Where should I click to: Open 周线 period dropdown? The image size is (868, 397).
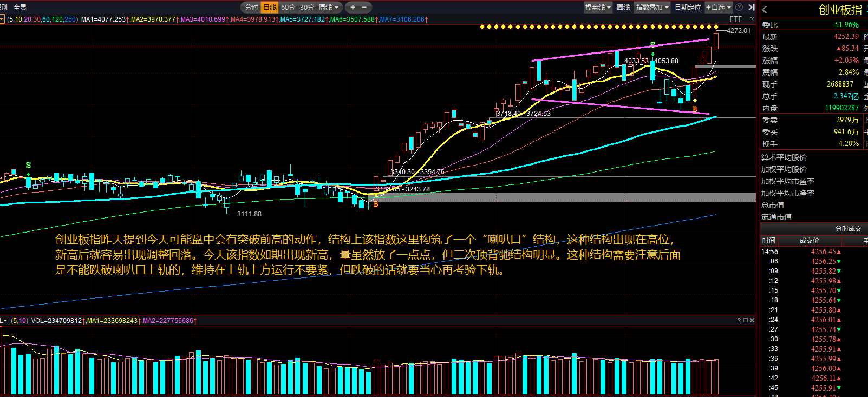point(328,7)
